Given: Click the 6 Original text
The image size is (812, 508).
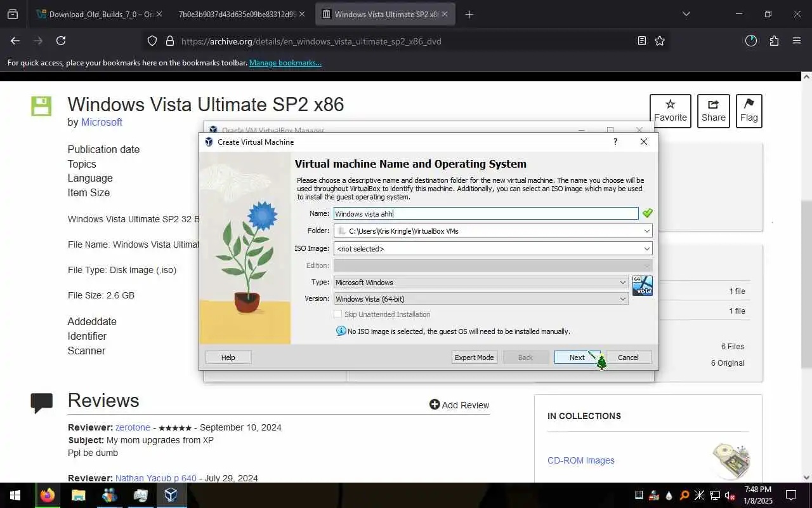Looking at the screenshot, I should point(728,363).
